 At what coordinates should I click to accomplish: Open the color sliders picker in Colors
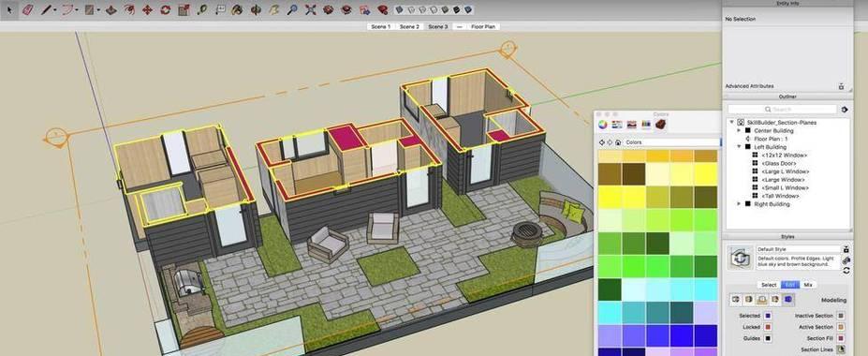[x=617, y=124]
